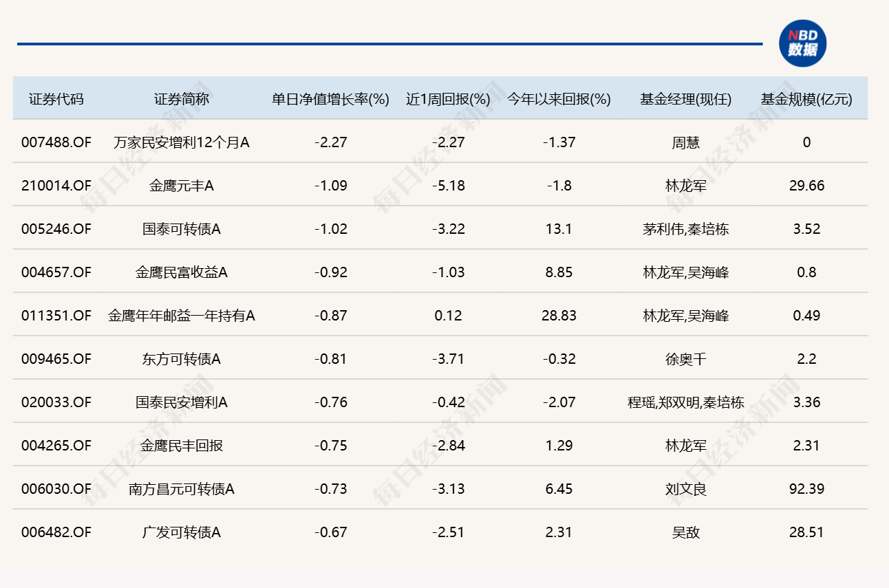Click year-to-date return -0.32
The height and width of the screenshot is (588, 889).
coord(559,359)
